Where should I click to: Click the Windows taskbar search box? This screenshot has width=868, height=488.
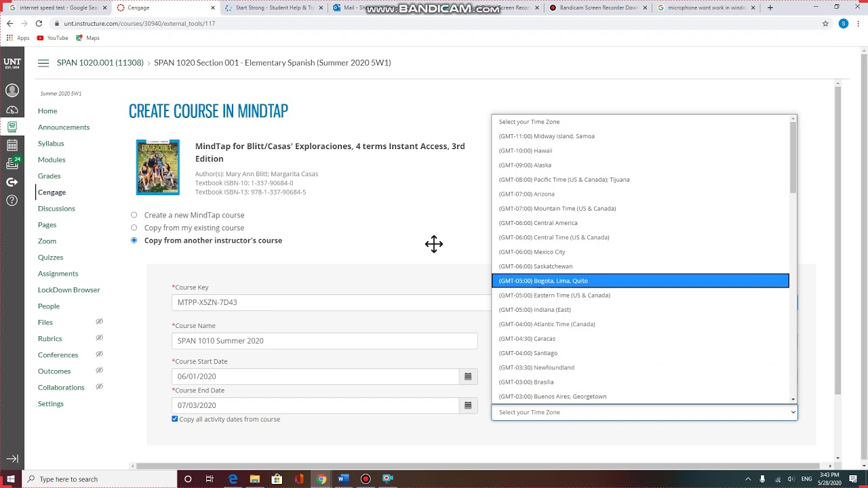point(100,479)
